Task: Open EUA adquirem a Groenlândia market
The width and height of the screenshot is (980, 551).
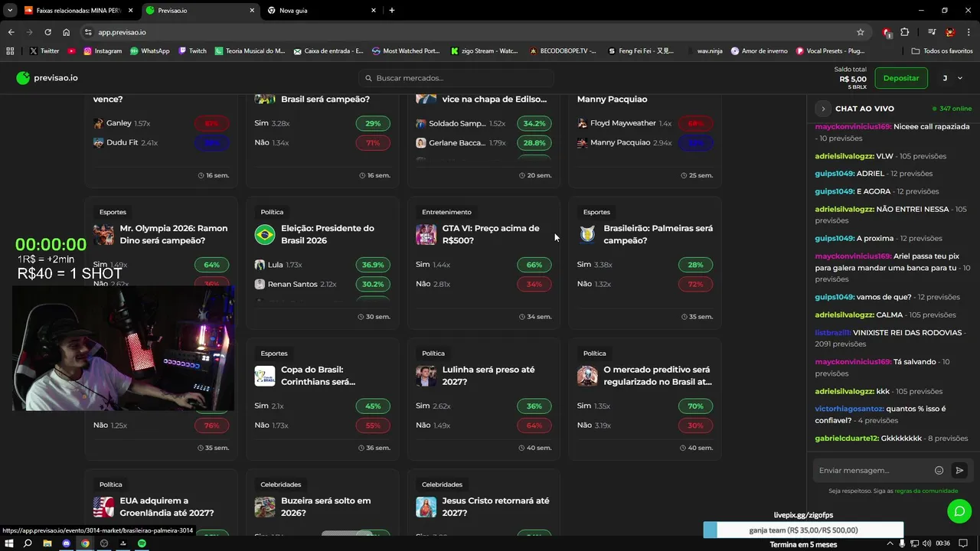Action: 167,507
